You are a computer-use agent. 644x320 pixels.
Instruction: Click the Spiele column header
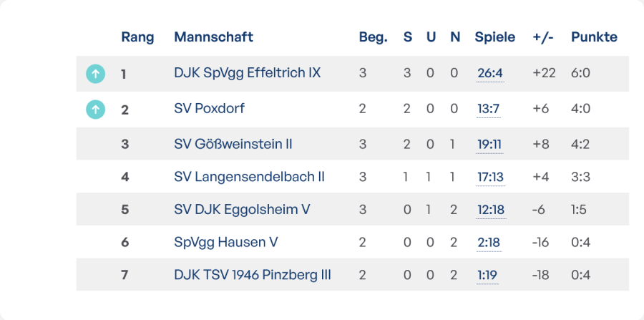click(x=494, y=37)
